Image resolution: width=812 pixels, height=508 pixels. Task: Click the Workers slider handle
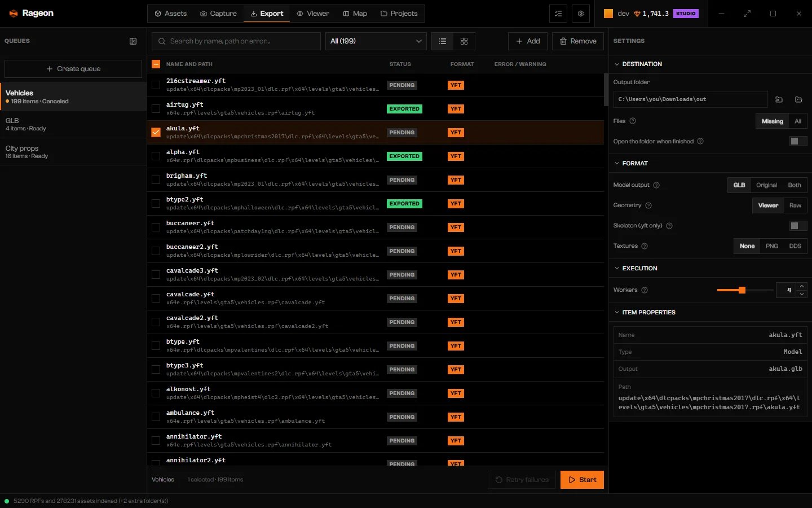point(742,290)
